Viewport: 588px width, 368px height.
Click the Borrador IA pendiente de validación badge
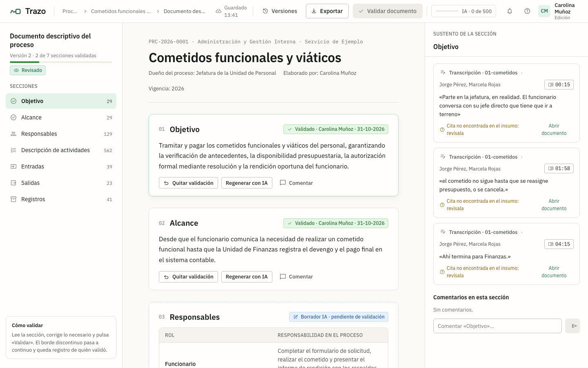click(339, 317)
